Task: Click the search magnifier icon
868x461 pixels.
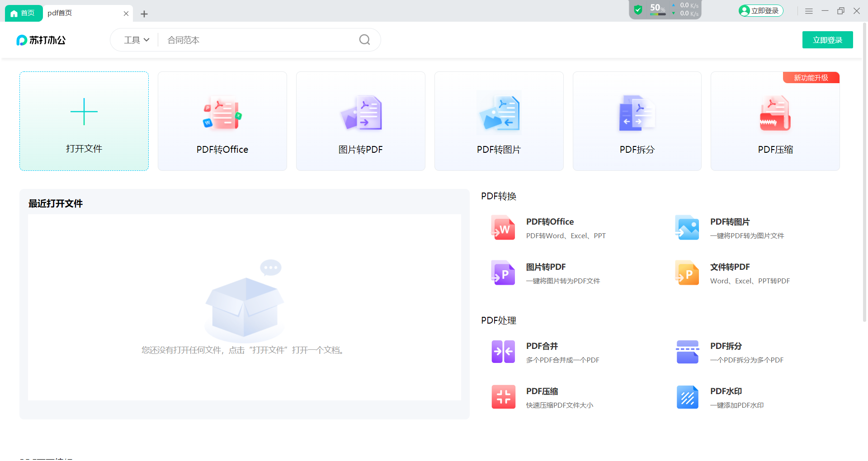Action: point(364,40)
